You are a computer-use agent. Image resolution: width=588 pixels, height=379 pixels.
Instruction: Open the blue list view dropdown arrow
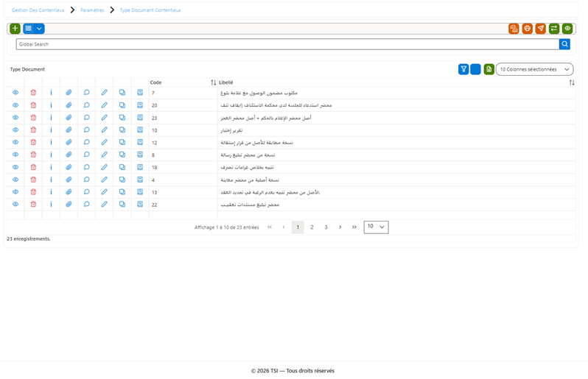click(x=39, y=29)
